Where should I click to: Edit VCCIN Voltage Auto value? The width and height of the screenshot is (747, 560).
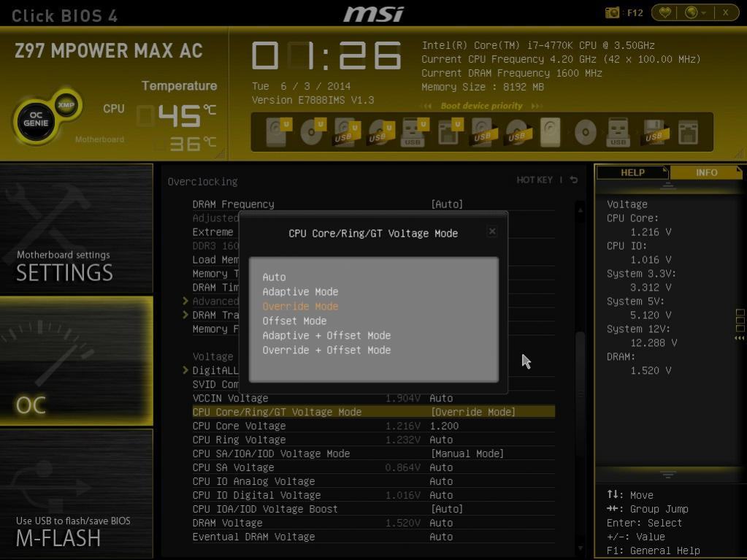point(441,398)
